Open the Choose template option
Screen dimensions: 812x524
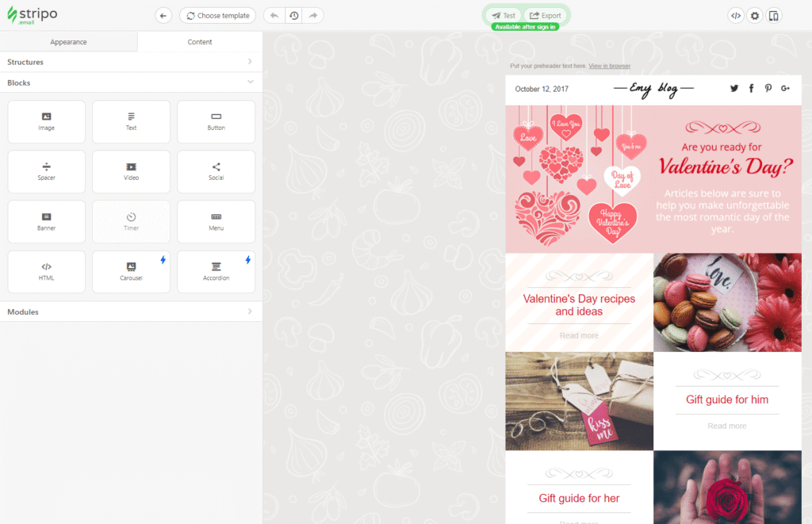[217, 15]
